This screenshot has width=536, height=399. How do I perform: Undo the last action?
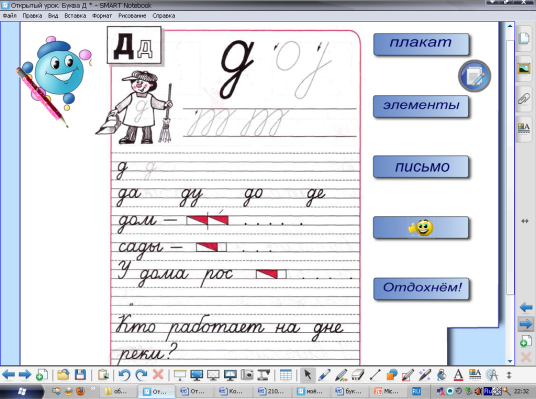[124, 375]
